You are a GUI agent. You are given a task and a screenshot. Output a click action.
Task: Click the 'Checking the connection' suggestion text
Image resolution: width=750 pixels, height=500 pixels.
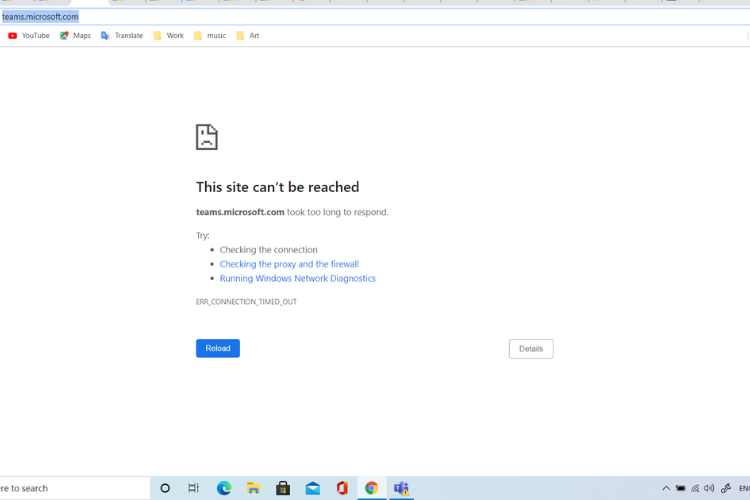point(268,250)
